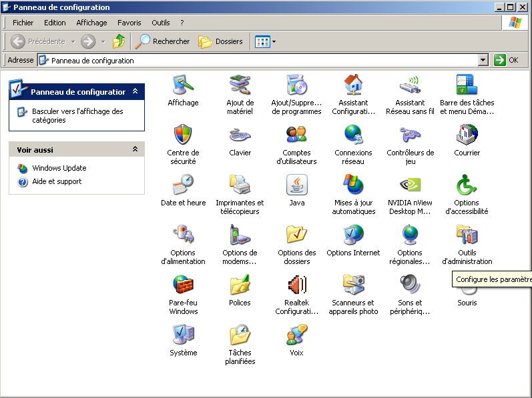
Task: Open Scanneurs et appareils photo icon
Action: coord(353,285)
